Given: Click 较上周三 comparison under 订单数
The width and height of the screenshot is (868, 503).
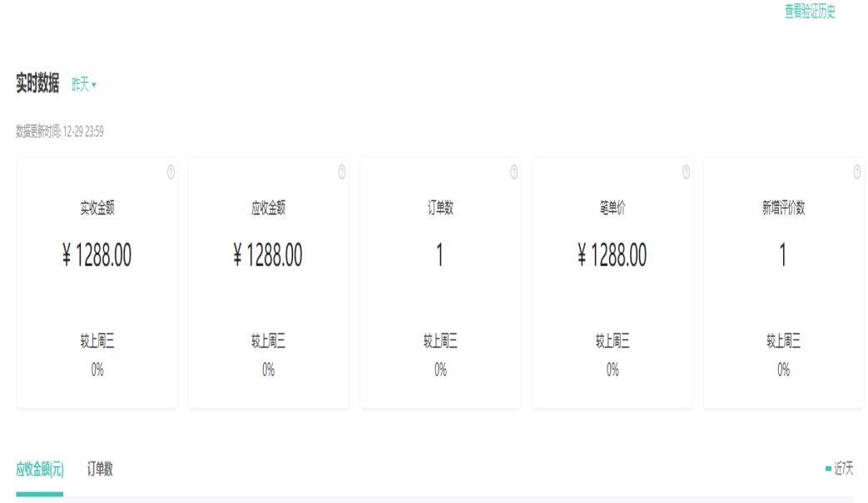Looking at the screenshot, I should pyautogui.click(x=440, y=341).
